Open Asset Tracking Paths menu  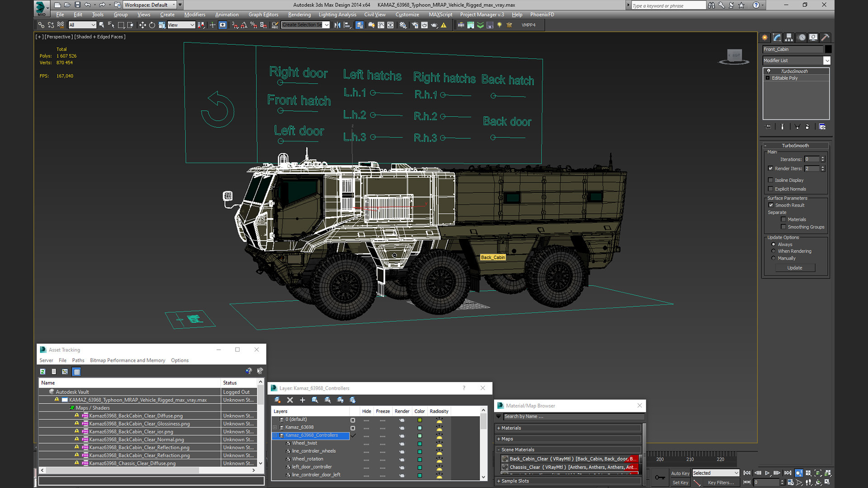click(x=78, y=360)
